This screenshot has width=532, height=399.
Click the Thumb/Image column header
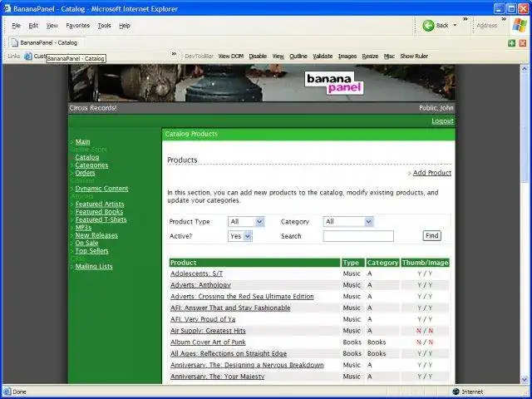425,263
